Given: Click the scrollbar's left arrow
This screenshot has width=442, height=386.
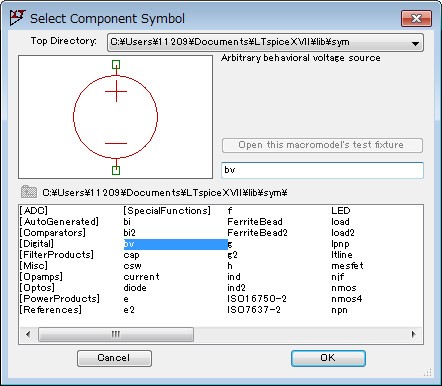Looking at the screenshot, I should (28, 334).
